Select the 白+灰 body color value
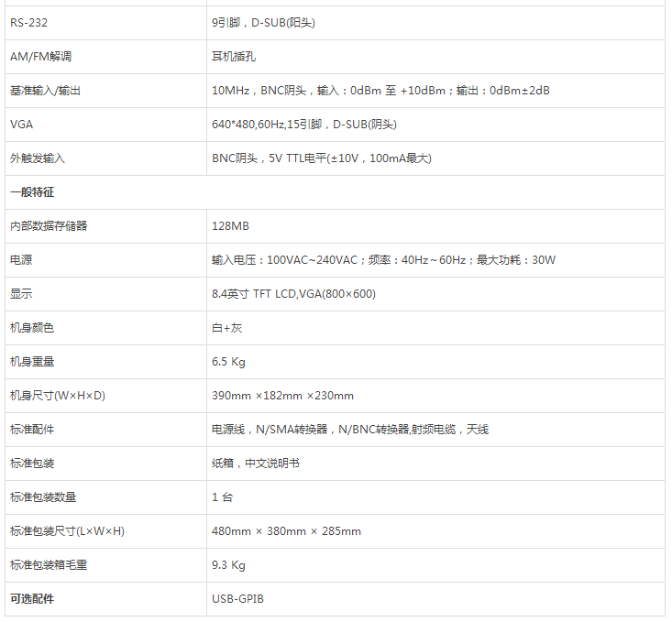The width and height of the screenshot is (672, 622). click(226, 328)
